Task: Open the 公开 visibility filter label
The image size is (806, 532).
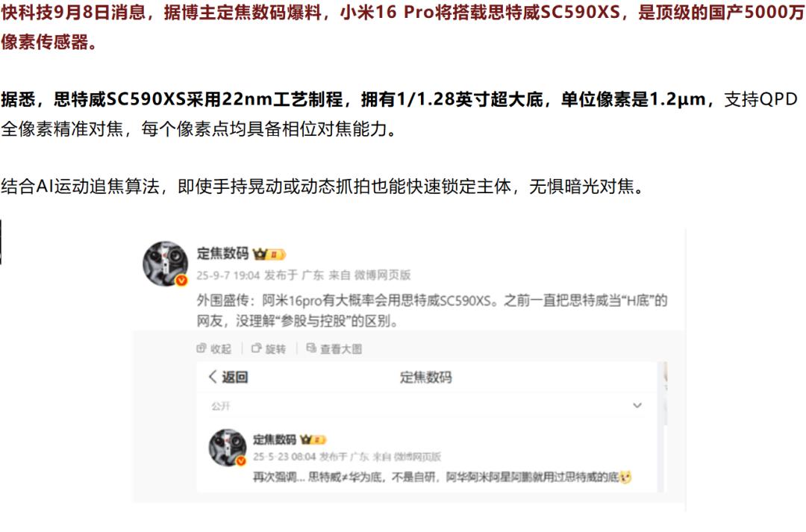Action: [x=220, y=406]
